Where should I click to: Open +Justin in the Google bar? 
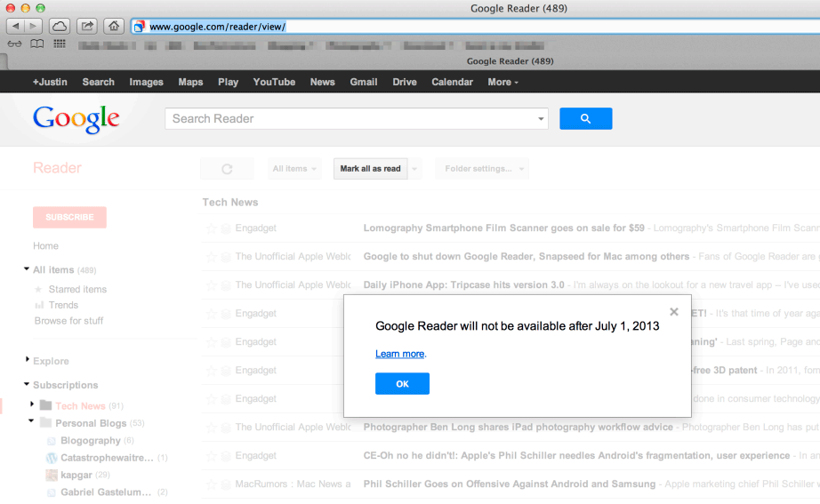point(50,82)
